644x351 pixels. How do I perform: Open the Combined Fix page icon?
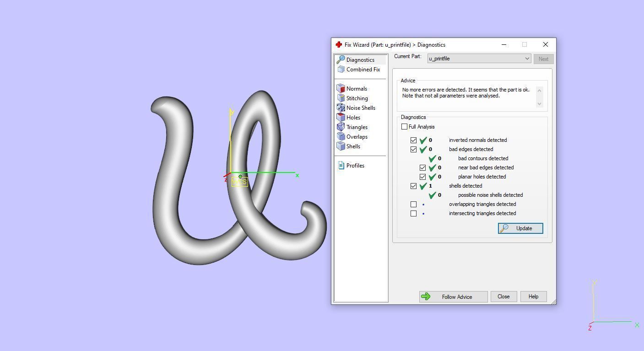click(x=341, y=70)
